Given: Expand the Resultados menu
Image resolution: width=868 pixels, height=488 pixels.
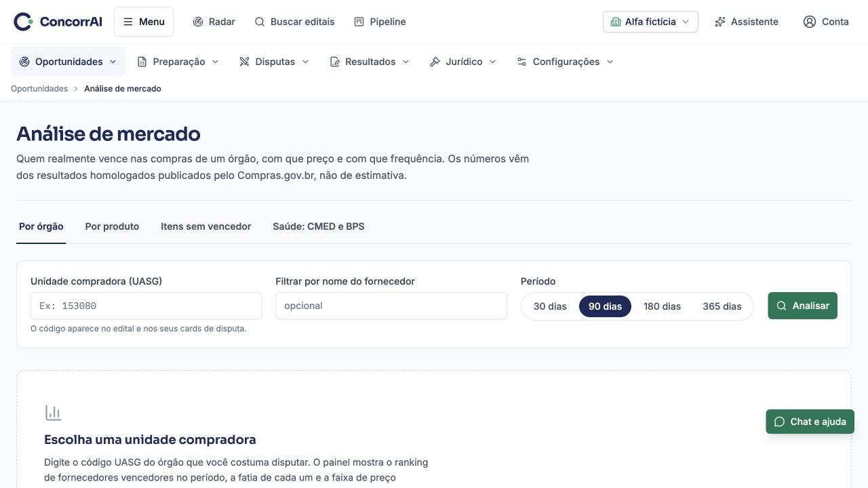Looking at the screenshot, I should point(370,62).
